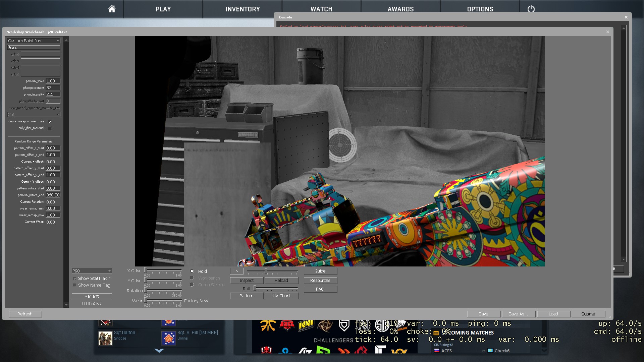This screenshot has width=644, height=362.
Task: Click the pattern_rotate_end value field
Action: [53, 195]
